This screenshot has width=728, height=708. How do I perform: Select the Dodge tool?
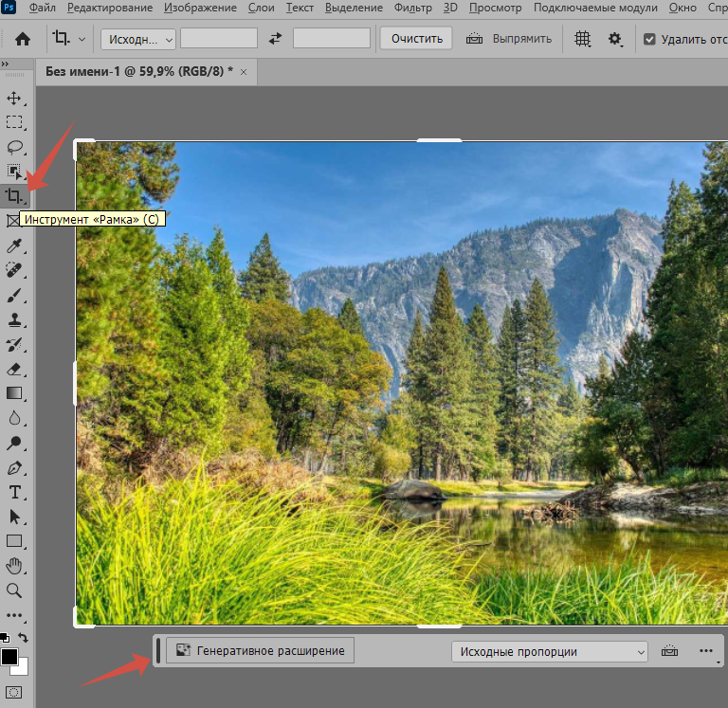pos(14,443)
